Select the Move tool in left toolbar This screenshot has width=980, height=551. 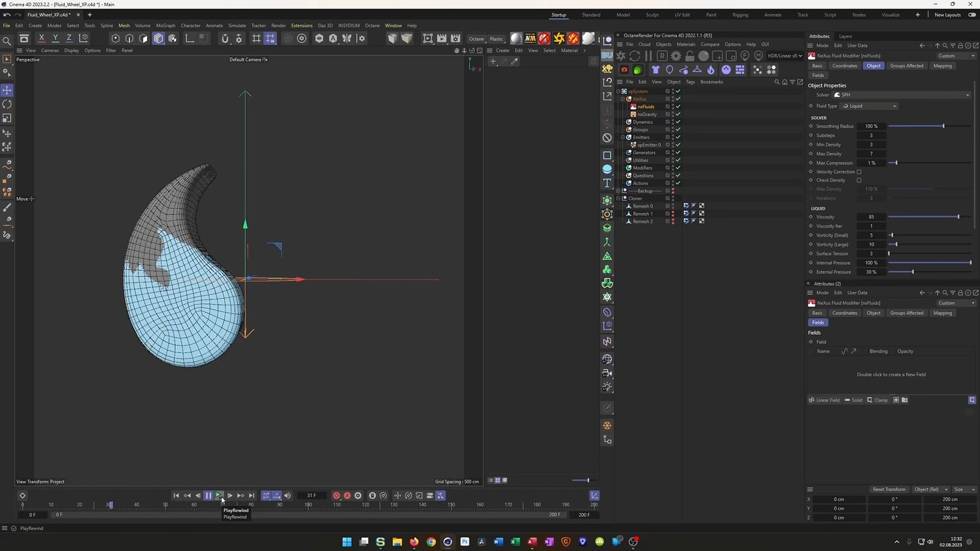[x=7, y=90]
